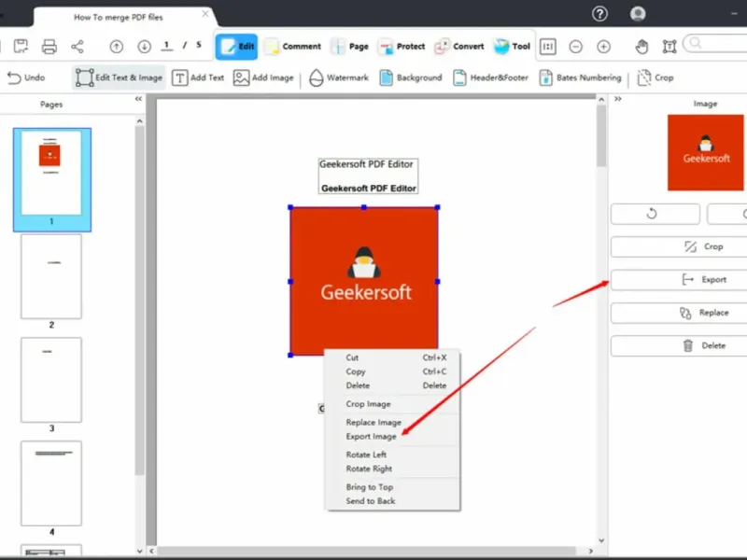Choose Cut from context menu
This screenshot has height=560, width=747.
pyautogui.click(x=392, y=357)
